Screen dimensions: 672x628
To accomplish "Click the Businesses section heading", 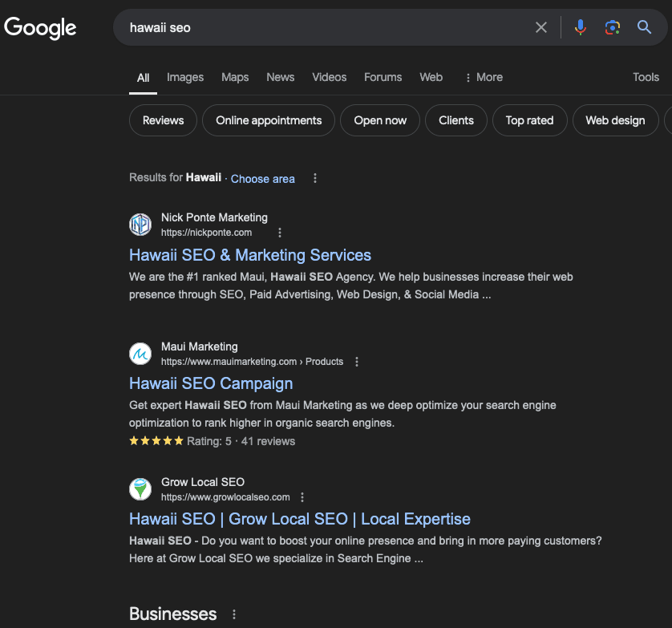I will pos(173,614).
